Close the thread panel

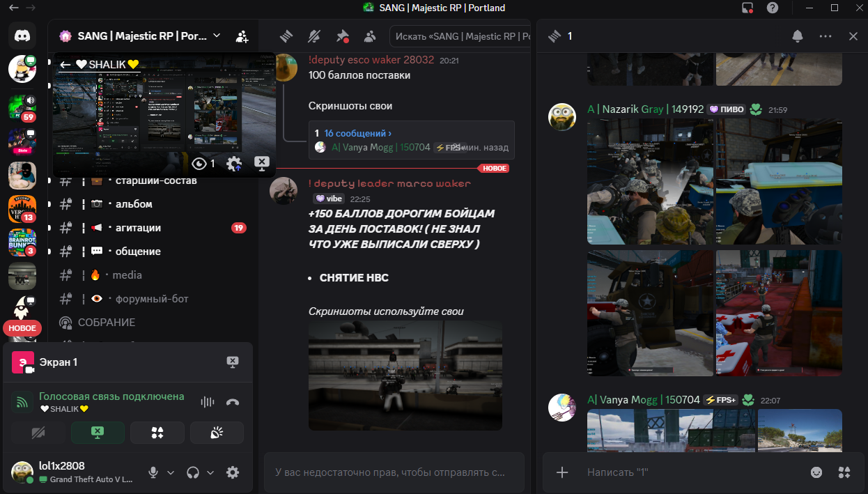[x=853, y=36]
